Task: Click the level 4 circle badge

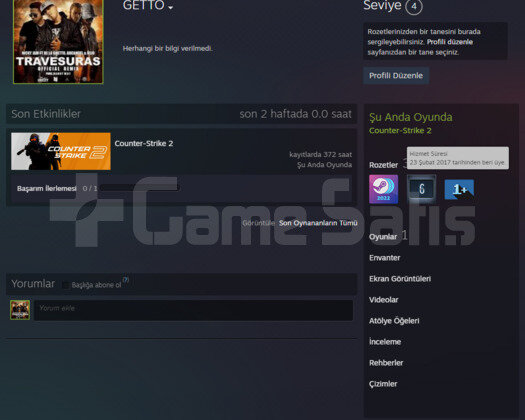Action: click(414, 6)
